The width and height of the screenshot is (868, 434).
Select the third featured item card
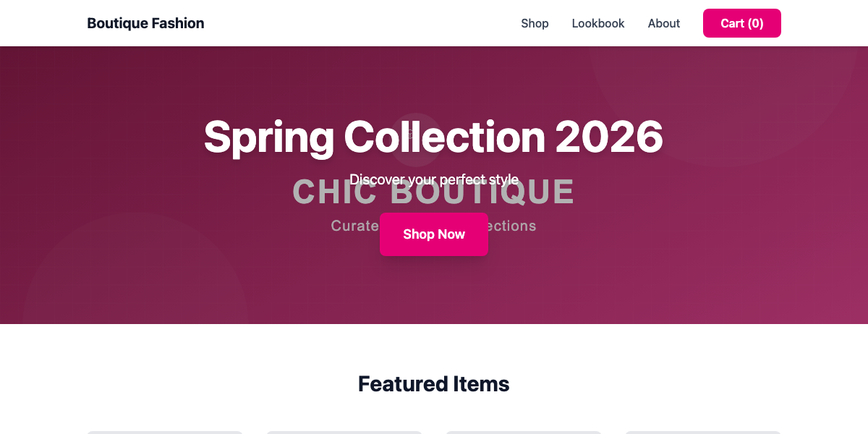[524, 433]
